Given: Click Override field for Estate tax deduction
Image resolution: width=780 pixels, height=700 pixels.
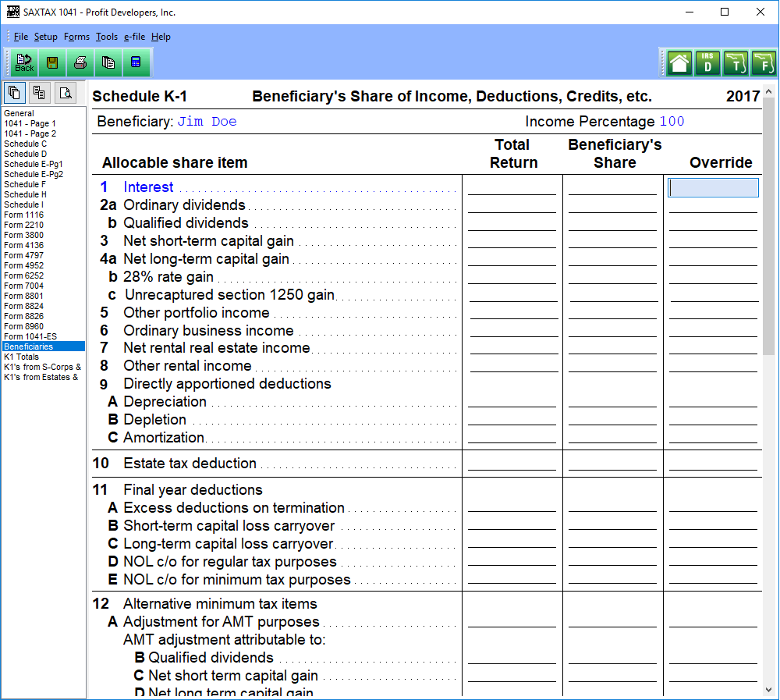Looking at the screenshot, I should click(x=713, y=463).
